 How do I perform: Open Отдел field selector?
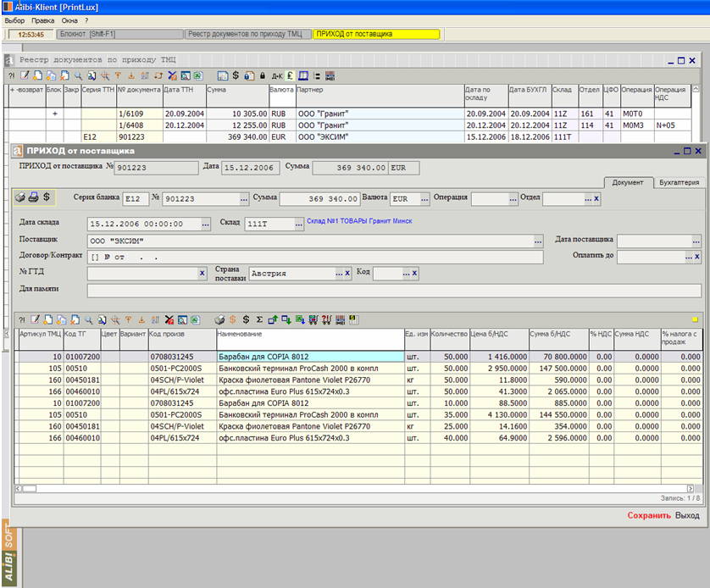point(588,199)
